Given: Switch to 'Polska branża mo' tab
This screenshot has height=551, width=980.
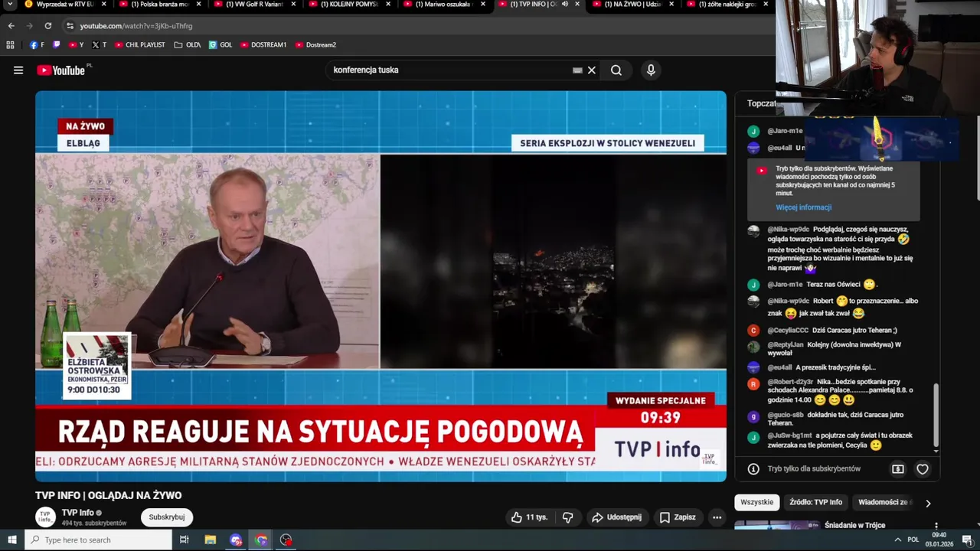Looking at the screenshot, I should pyautogui.click(x=158, y=5).
